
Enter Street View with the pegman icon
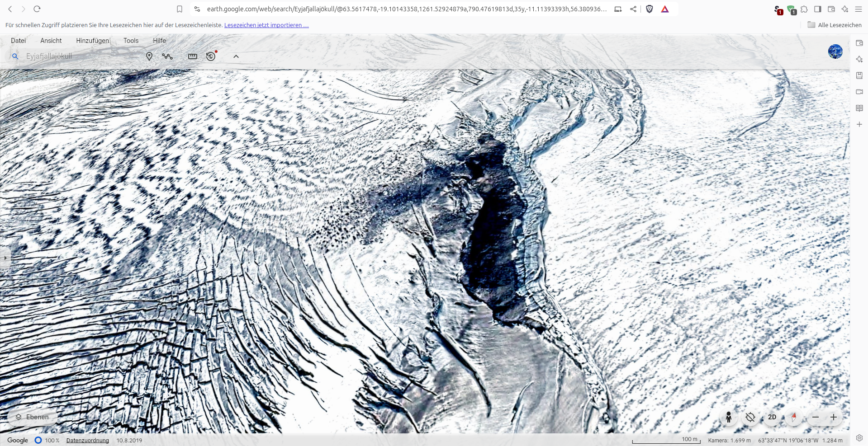pos(729,417)
